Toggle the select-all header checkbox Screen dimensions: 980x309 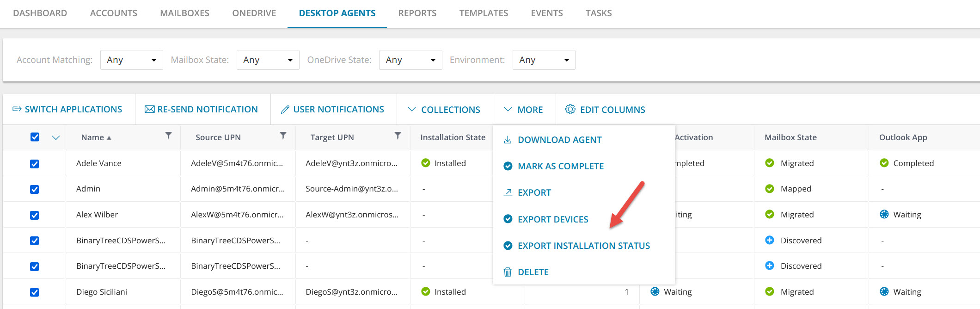[x=35, y=137]
